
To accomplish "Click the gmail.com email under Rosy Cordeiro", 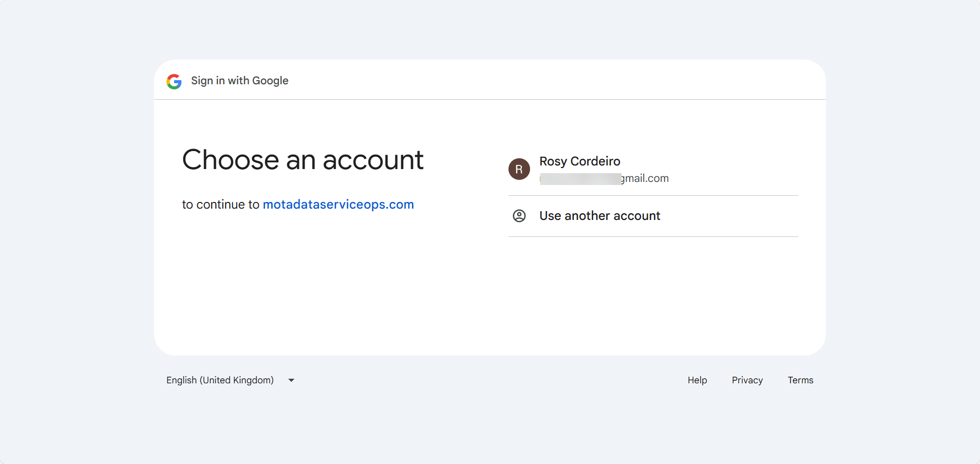I will coord(646,178).
